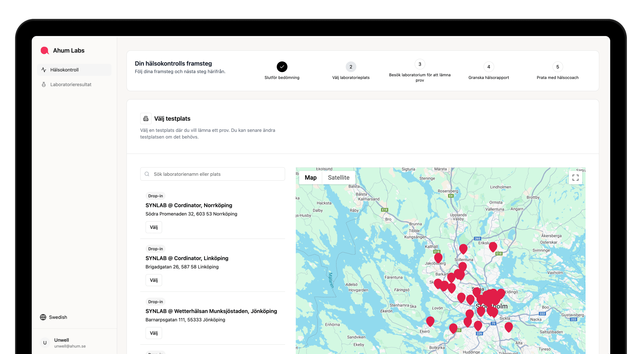Screen dimensions: 644x354
Task: Choose SYNLAB Cordinator Norrköping with Välj
Action: 154,227
